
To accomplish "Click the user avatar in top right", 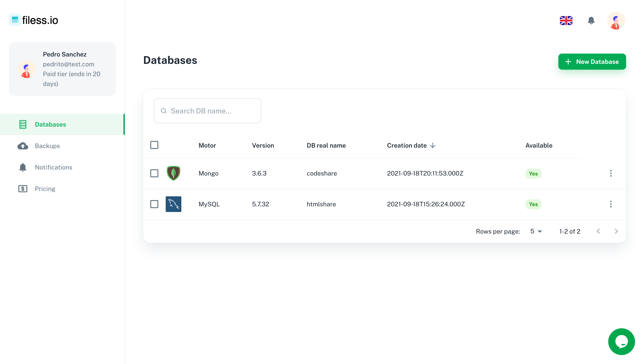I will point(616,21).
